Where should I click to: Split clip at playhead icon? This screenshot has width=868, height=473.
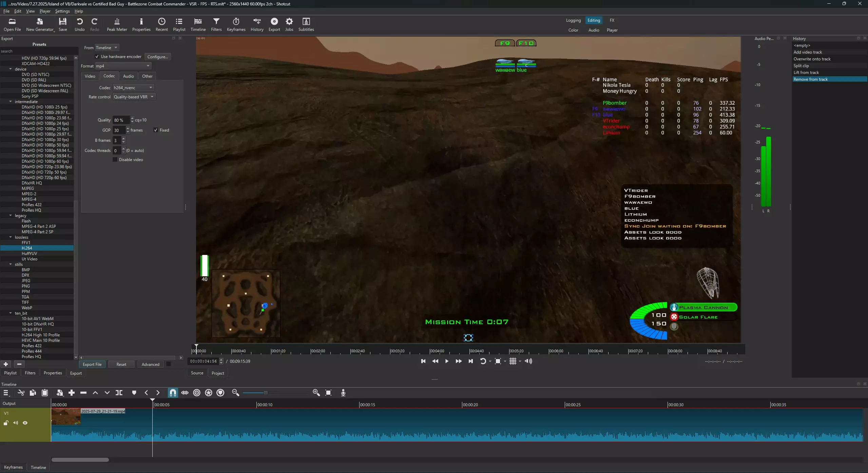pos(119,393)
